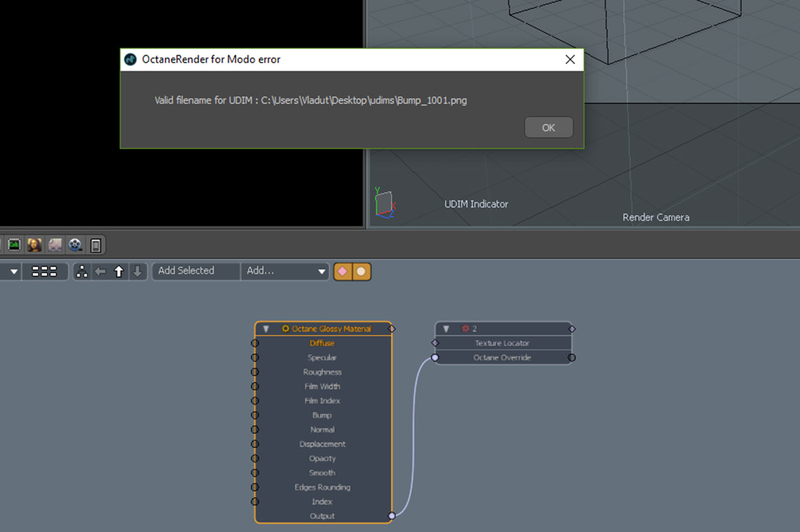Select the Film Width row
Image resolution: width=800 pixels, height=532 pixels.
coord(323,387)
